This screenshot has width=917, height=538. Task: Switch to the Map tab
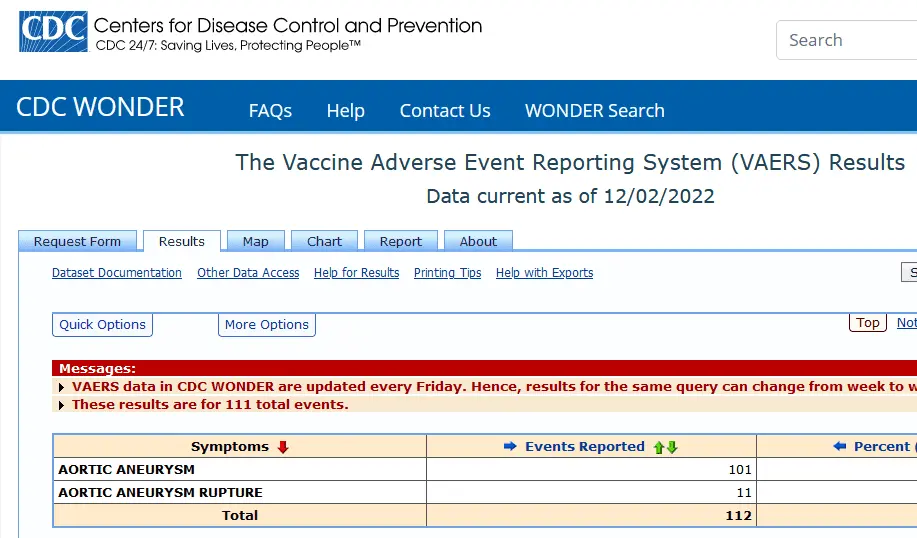pyautogui.click(x=255, y=242)
